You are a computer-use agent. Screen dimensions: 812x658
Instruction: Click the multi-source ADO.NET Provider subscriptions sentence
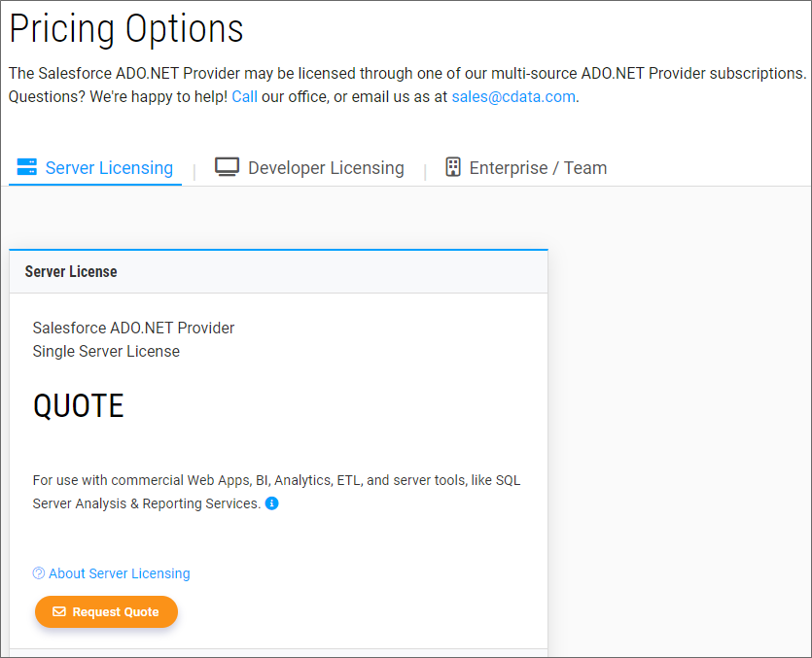click(406, 73)
